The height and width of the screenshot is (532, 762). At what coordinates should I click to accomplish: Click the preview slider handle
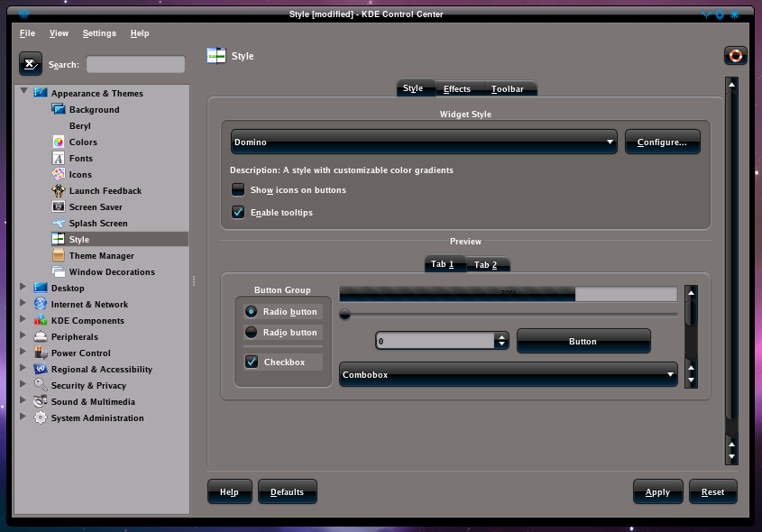pyautogui.click(x=344, y=315)
